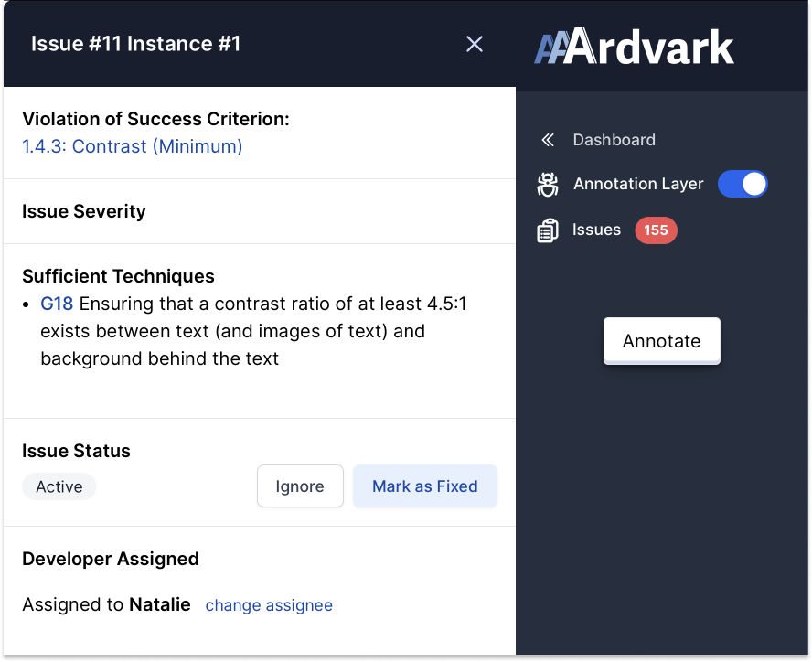Open the 1.4.3 Contrast (Minimum) criterion link

(132, 146)
